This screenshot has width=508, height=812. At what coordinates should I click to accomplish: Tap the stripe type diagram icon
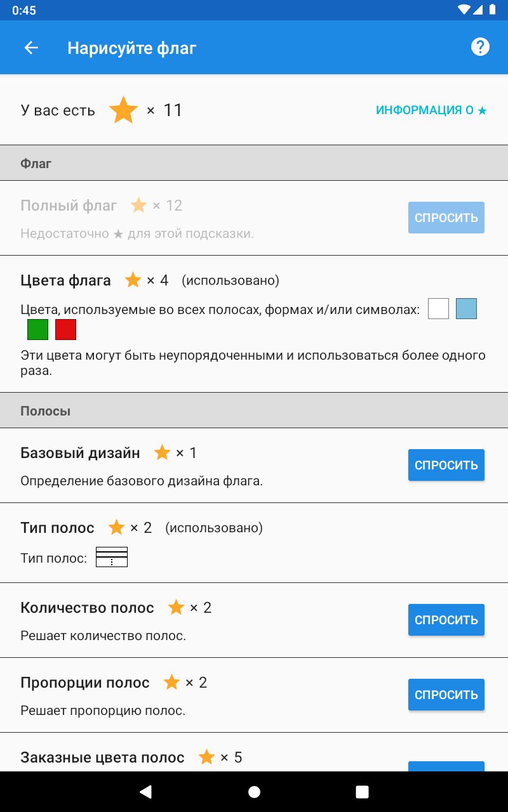point(112,557)
